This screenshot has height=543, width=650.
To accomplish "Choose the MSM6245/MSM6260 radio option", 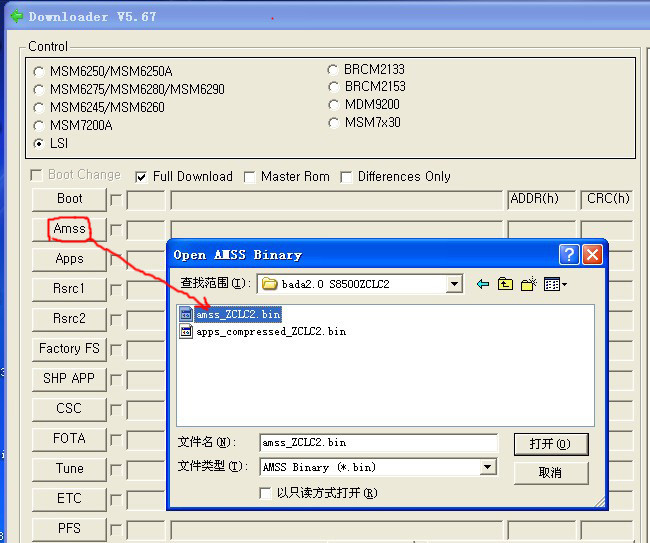I will (x=39, y=108).
